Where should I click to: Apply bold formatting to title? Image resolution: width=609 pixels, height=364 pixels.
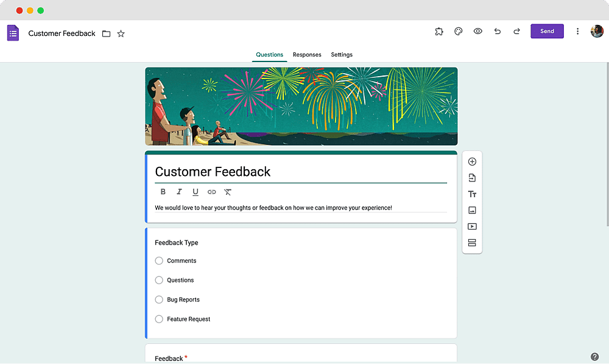point(163,192)
